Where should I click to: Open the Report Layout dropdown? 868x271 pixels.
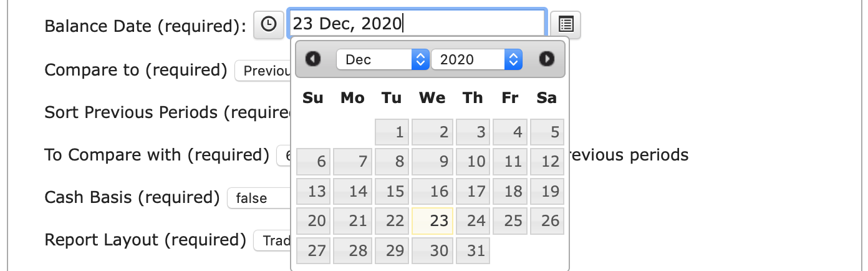tap(272, 240)
